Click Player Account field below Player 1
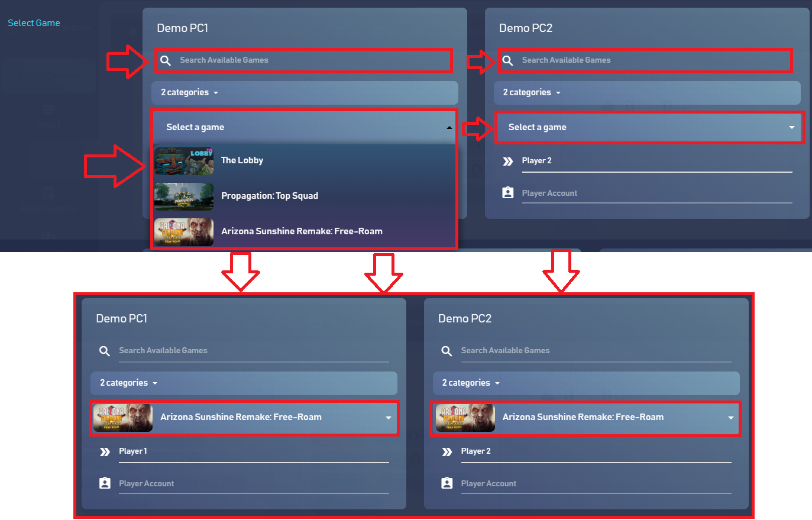Viewport: 812px width, 520px height. pyautogui.click(x=254, y=484)
